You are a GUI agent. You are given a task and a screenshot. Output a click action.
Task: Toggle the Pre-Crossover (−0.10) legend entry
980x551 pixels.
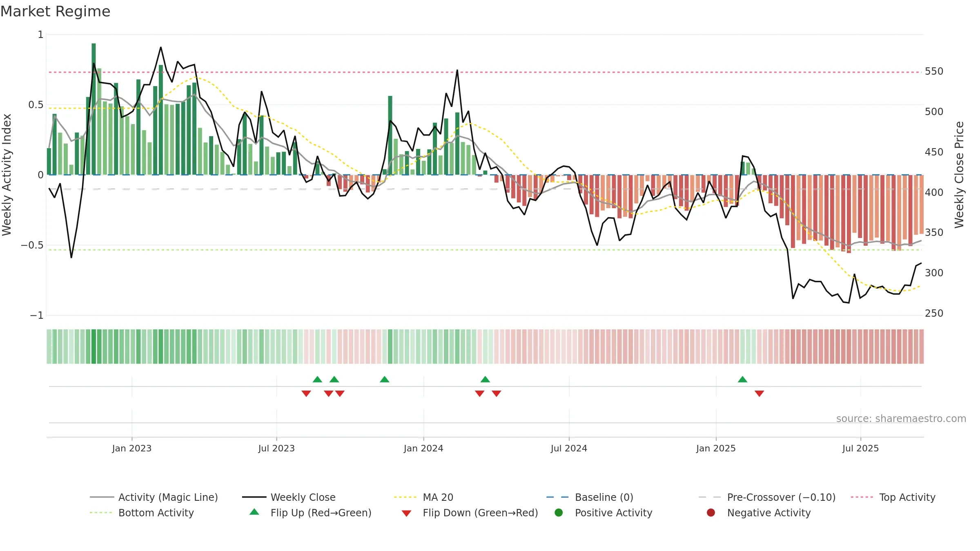pyautogui.click(x=767, y=497)
